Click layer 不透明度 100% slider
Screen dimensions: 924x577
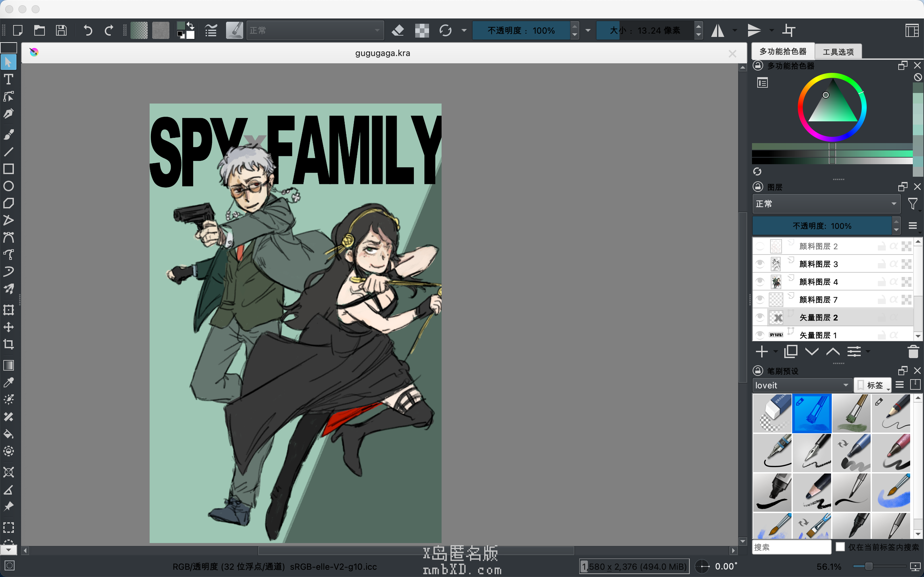(822, 226)
